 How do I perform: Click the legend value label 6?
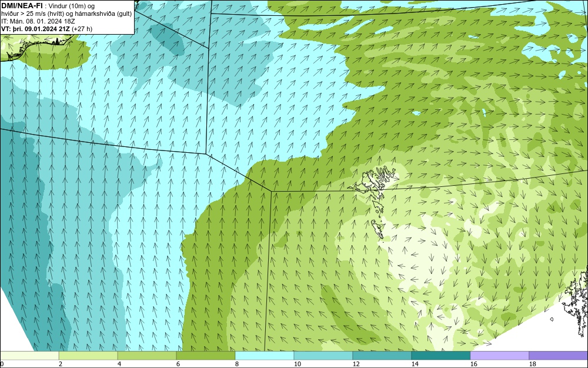[x=178, y=364]
